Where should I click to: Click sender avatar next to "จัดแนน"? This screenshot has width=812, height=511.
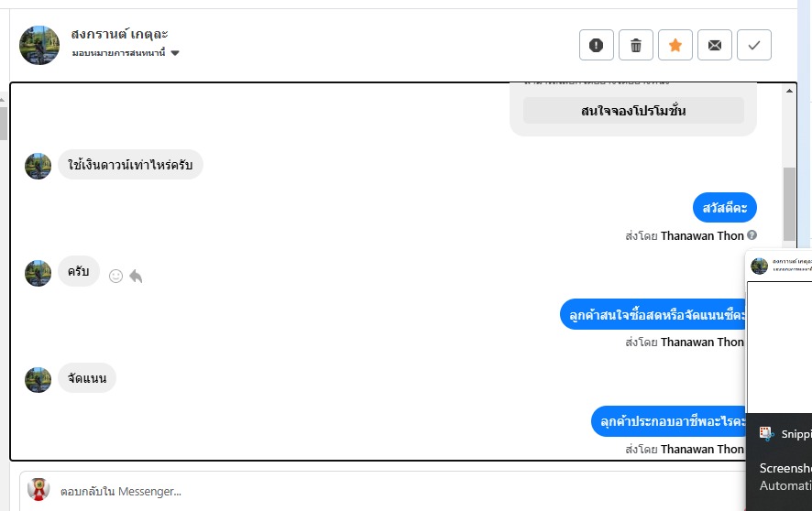click(38, 380)
